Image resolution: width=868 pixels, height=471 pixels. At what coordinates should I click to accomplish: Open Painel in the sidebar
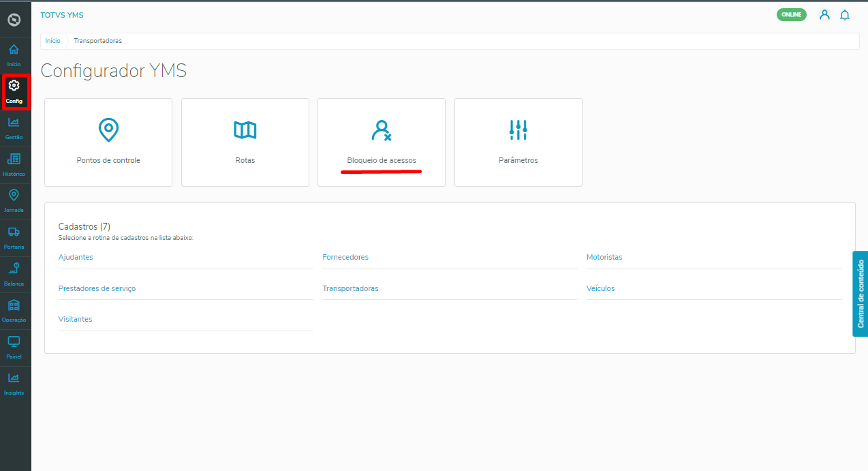coord(14,348)
